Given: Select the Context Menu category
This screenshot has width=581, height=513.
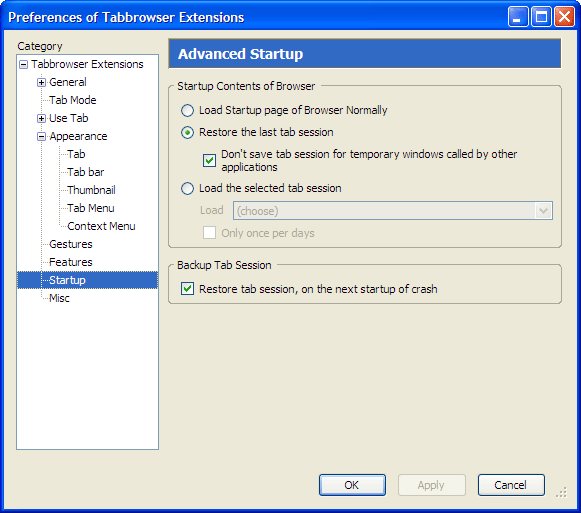Looking at the screenshot, I should pyautogui.click(x=101, y=226).
